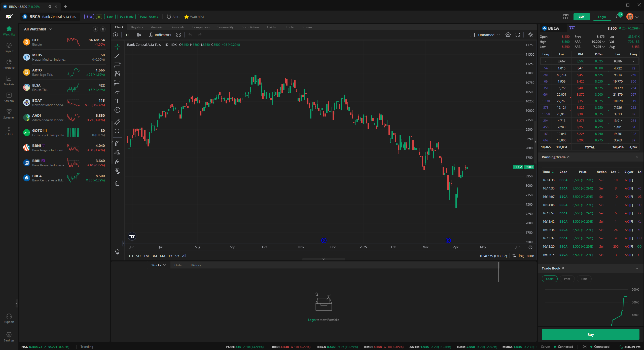Hide all drawings with eye icon

tap(117, 171)
